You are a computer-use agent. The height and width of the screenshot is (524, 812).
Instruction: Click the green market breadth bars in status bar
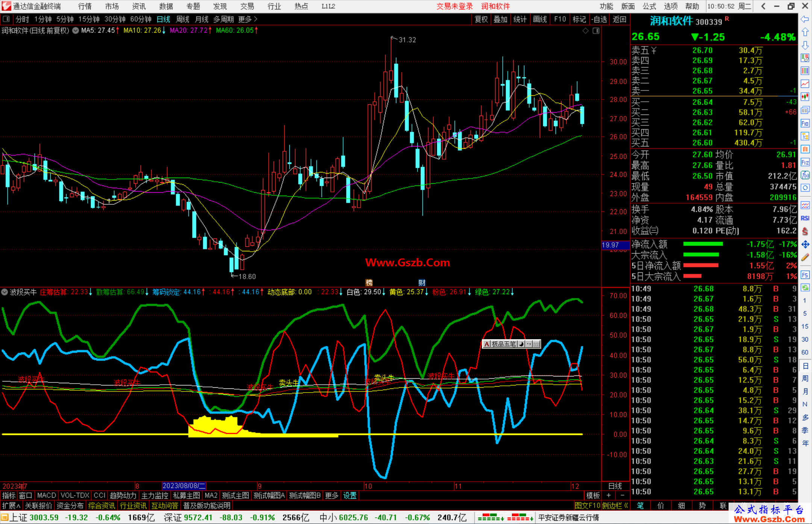[x=491, y=518]
